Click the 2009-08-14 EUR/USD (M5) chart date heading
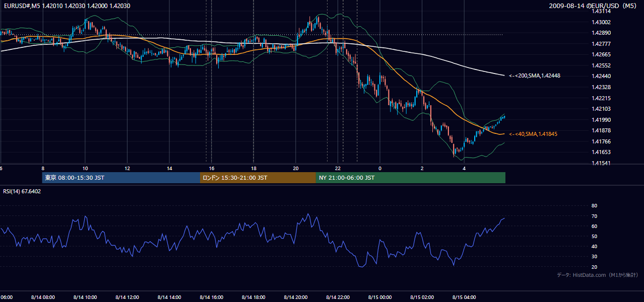This screenshot has height=302, width=644. pos(593,6)
